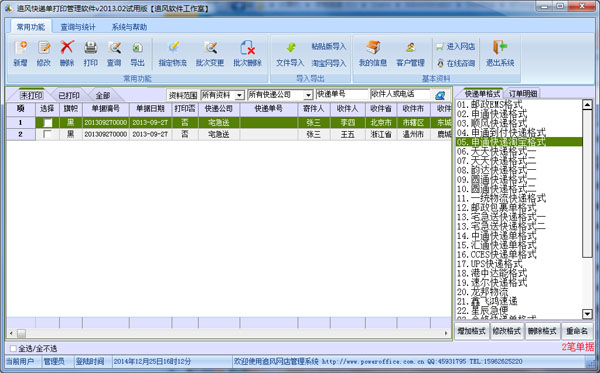Click the 在线咨询 penguin icon
This screenshot has height=373, width=600.
[440, 64]
